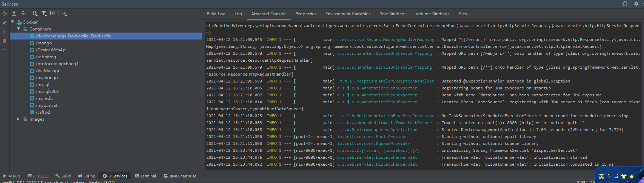644x183 pixels.
Task: Open the Volume Bindings tab
Action: tap(432, 14)
